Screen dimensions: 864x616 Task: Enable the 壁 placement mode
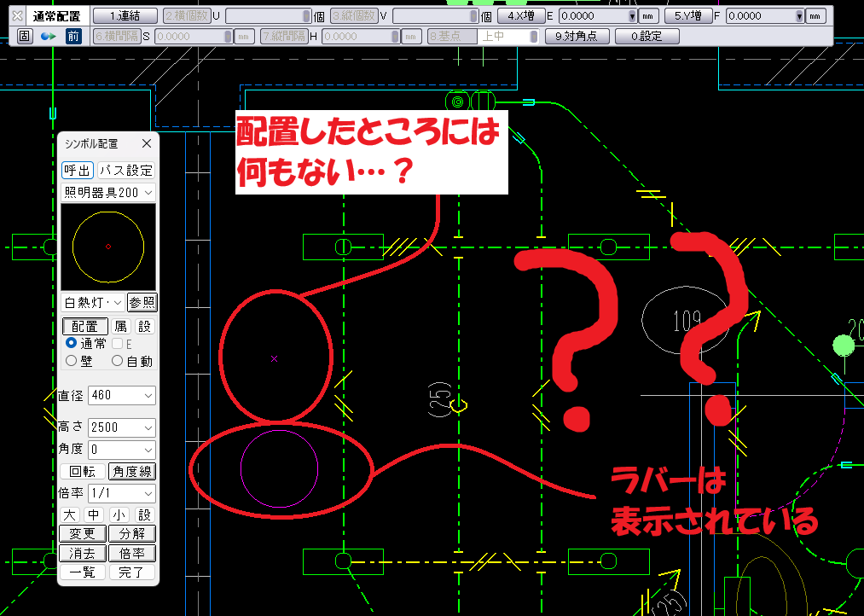[72, 359]
